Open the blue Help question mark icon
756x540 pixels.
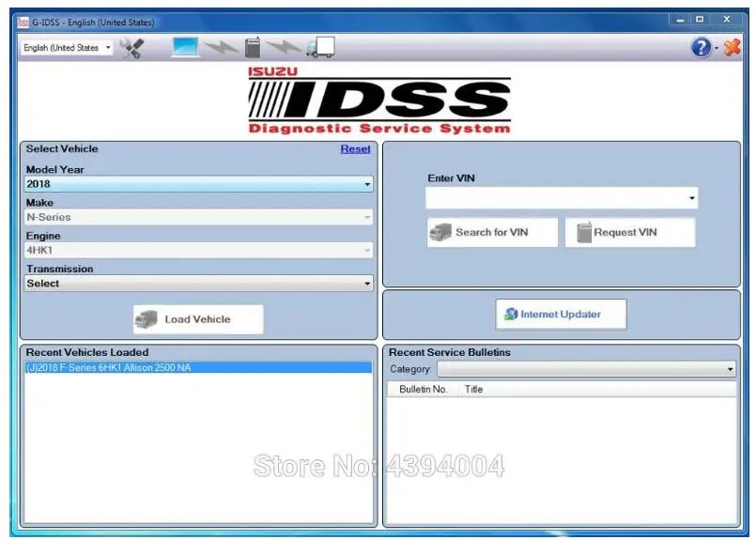click(701, 48)
